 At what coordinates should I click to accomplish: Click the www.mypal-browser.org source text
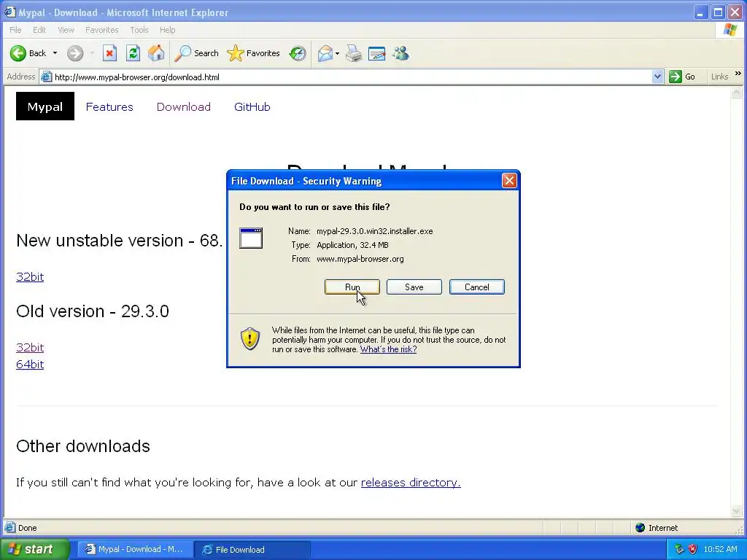click(360, 259)
